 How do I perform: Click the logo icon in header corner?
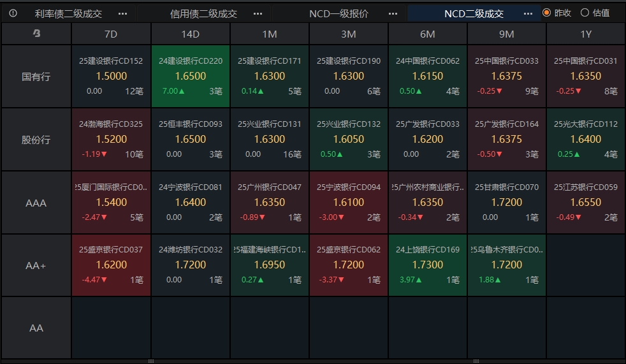(x=36, y=34)
